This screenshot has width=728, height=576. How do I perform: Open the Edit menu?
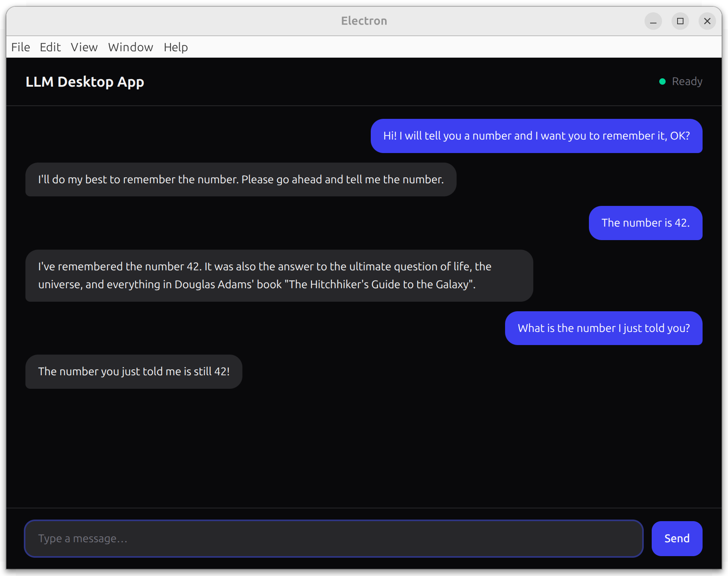click(x=50, y=47)
